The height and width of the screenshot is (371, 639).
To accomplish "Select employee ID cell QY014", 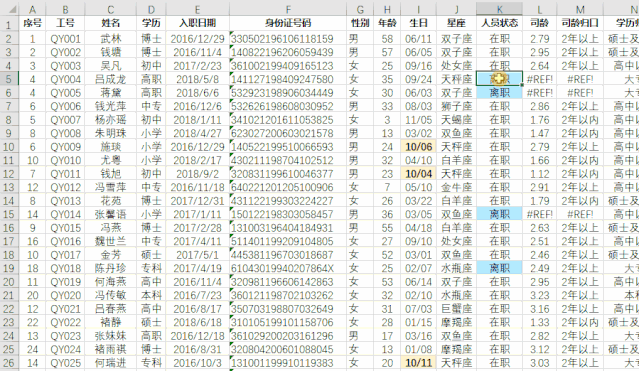I will (x=65, y=214).
